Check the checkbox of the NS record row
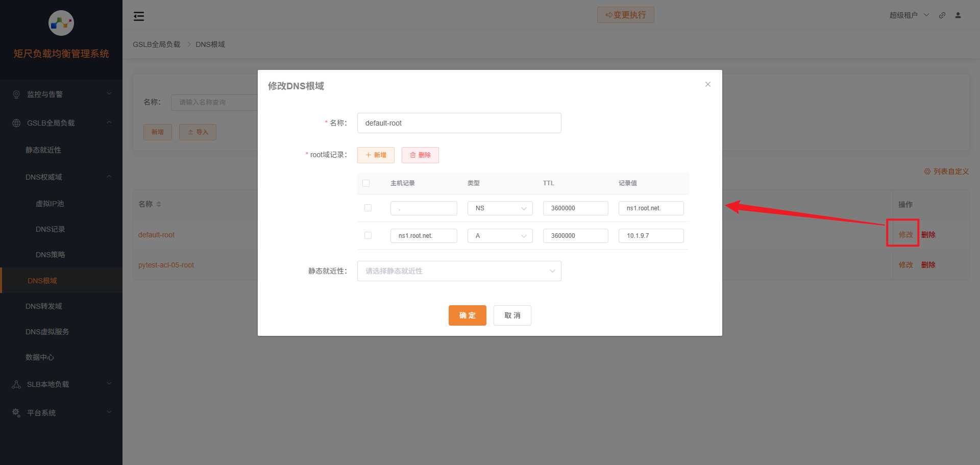 [368, 208]
